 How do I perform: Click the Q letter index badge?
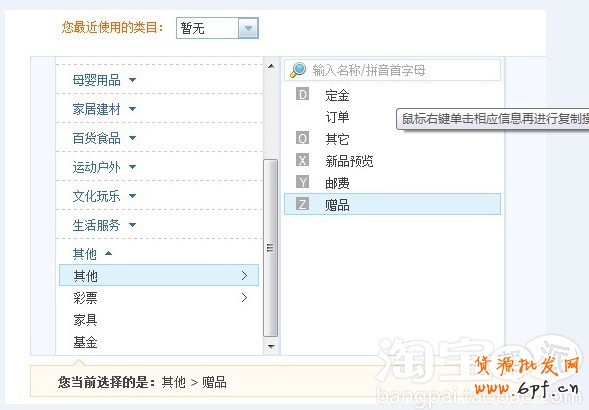pos(302,138)
